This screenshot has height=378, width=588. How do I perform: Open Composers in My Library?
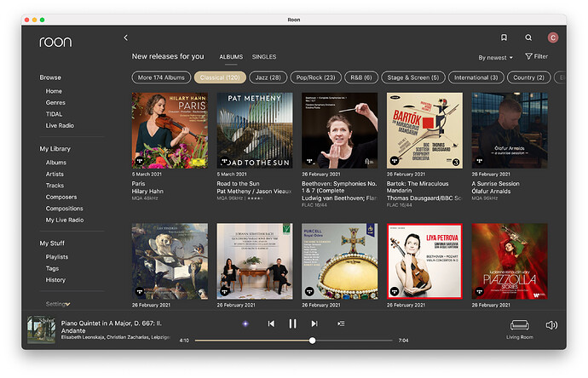pyautogui.click(x=61, y=197)
